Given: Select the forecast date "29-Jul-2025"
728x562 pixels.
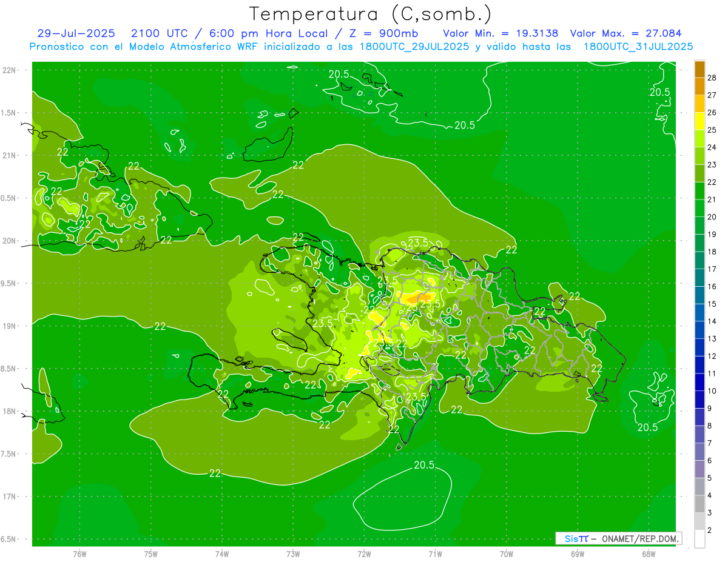Looking at the screenshot, I should 76,33.
